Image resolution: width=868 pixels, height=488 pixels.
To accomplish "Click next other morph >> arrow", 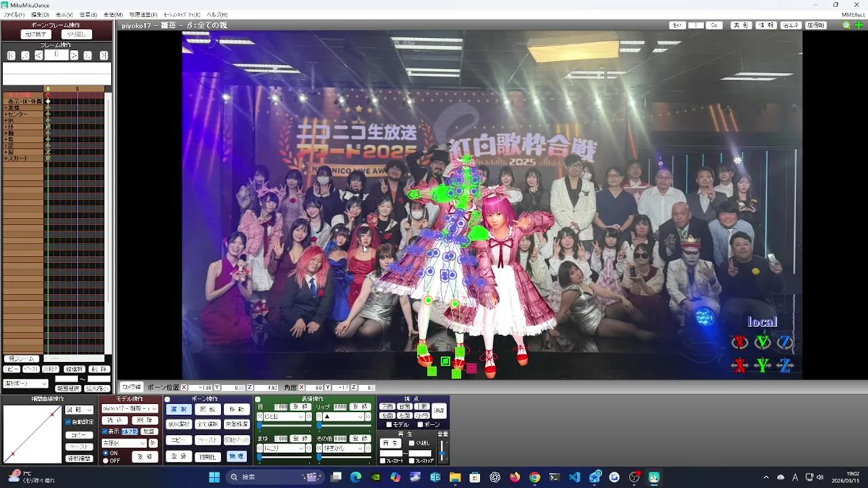I will click(x=367, y=448).
